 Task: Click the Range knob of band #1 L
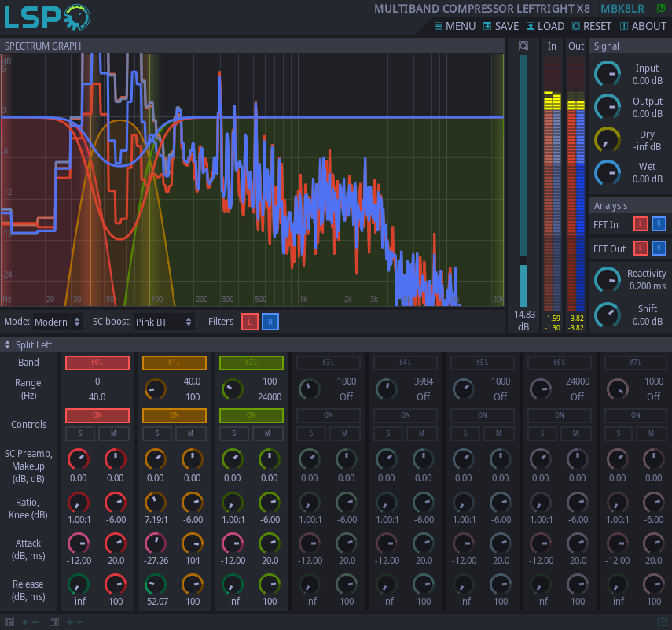click(x=155, y=389)
